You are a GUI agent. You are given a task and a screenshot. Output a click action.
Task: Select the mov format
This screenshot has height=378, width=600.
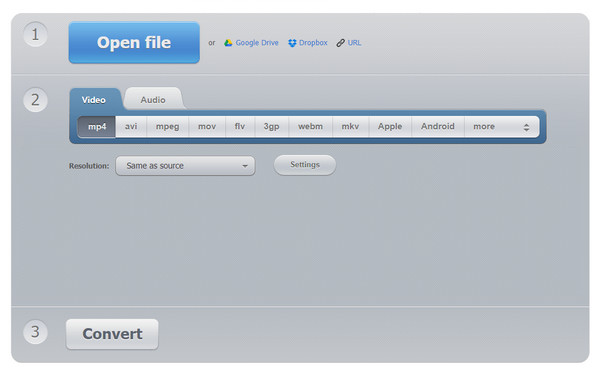[x=207, y=127]
